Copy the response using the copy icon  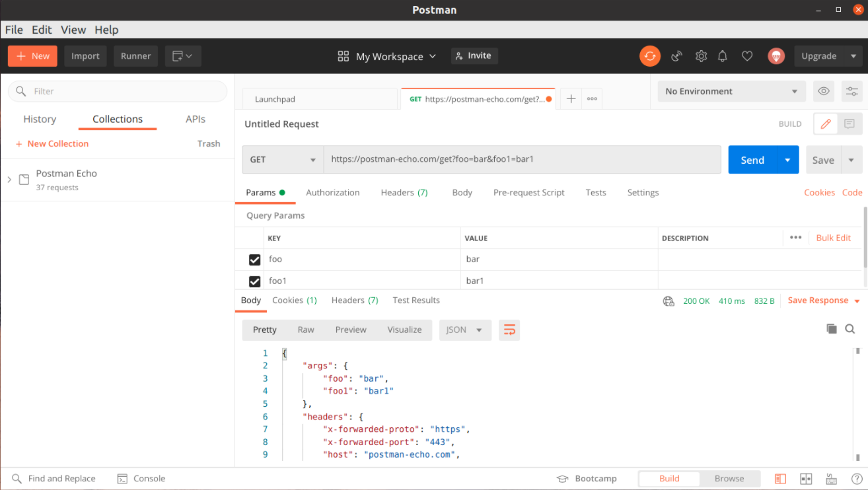(832, 329)
